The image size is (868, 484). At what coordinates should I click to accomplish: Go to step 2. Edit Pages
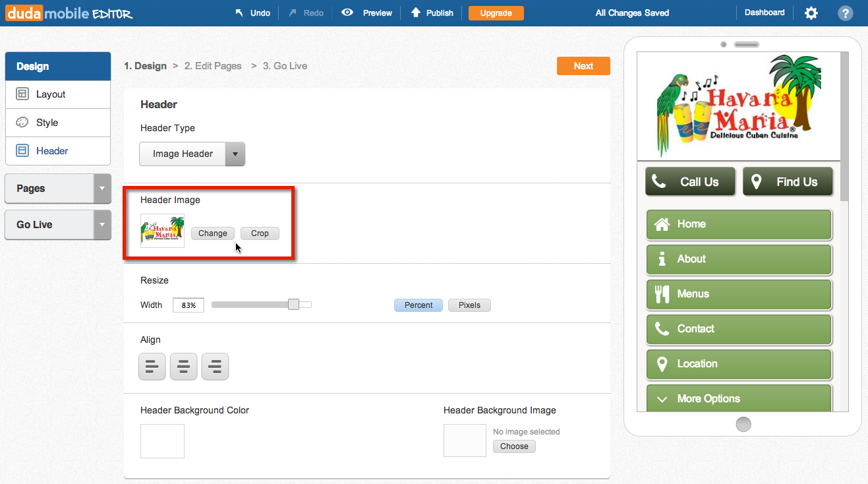pos(213,66)
